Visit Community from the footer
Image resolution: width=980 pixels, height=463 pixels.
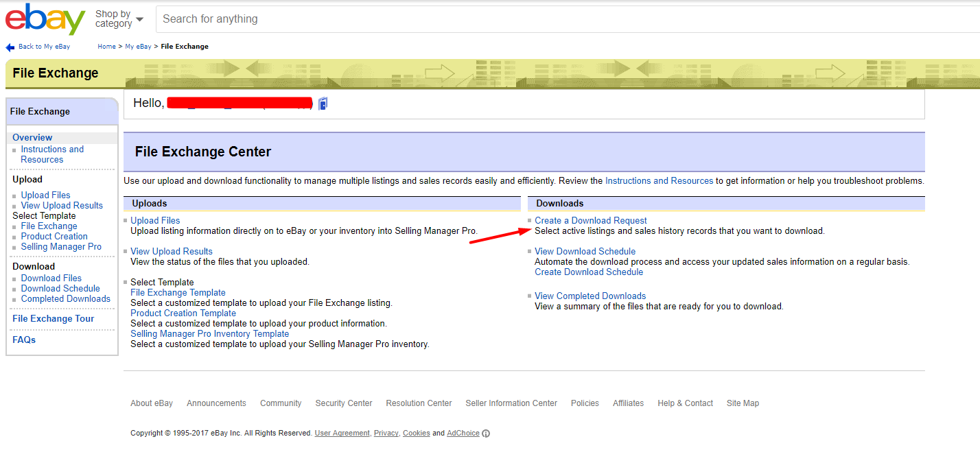pos(281,403)
